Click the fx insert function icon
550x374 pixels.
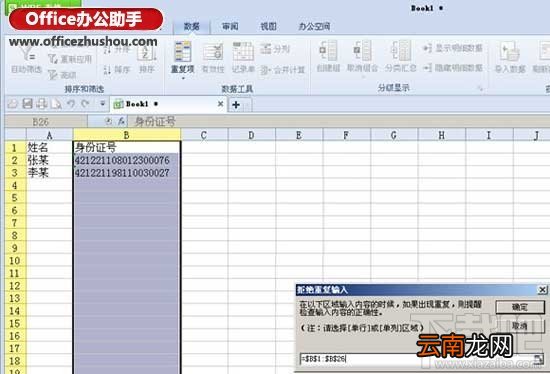coord(121,121)
